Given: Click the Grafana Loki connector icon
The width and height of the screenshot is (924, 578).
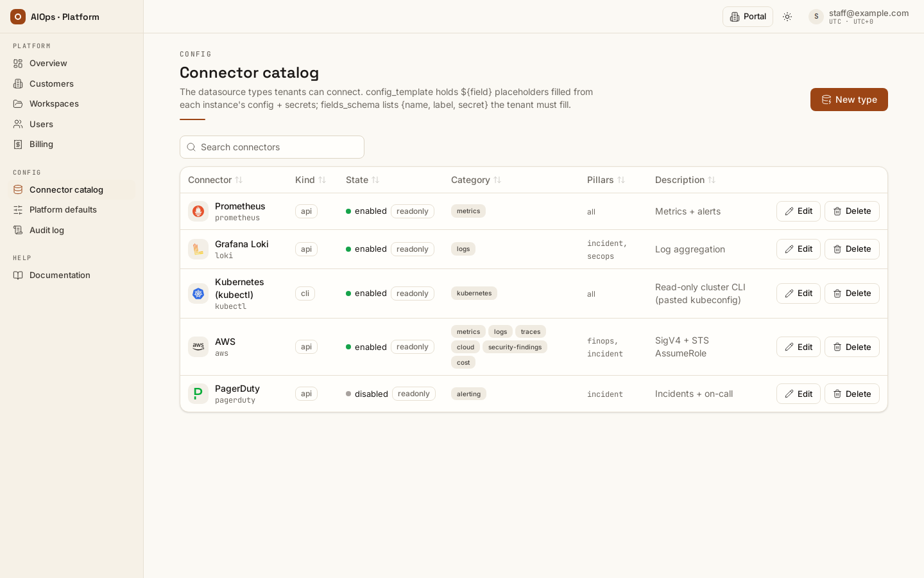Looking at the screenshot, I should coord(198,249).
